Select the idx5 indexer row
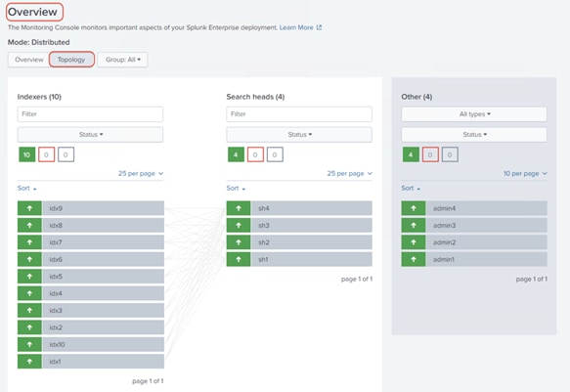The width and height of the screenshot is (570, 392). 91,277
